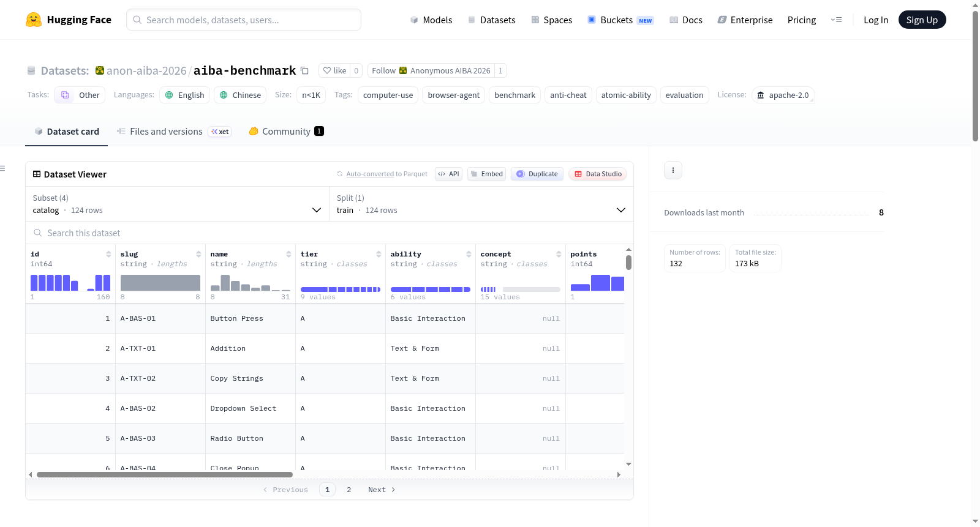Click the table vertical scrollbar thumb

(628, 263)
